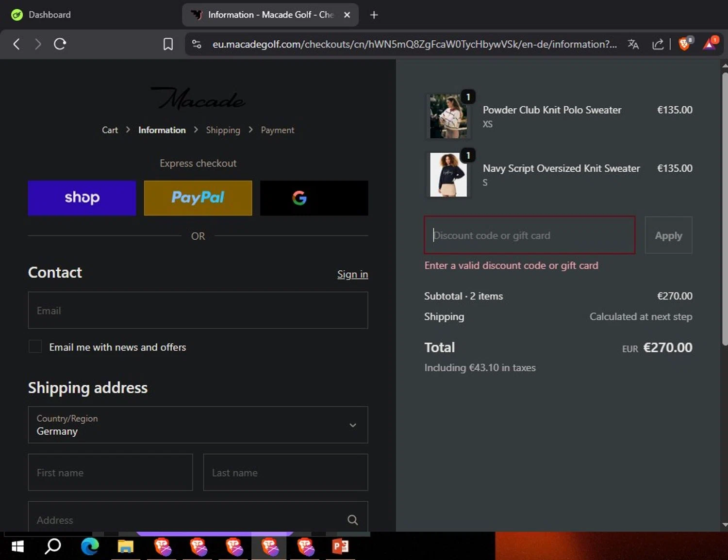Enable Email me with news and offers
The image size is (728, 560).
pyautogui.click(x=35, y=346)
